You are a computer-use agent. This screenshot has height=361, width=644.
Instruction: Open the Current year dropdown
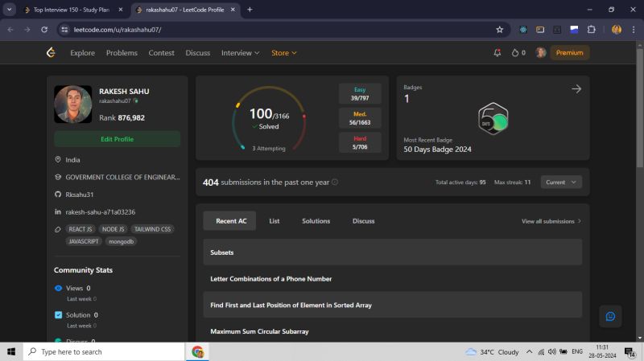coord(561,183)
